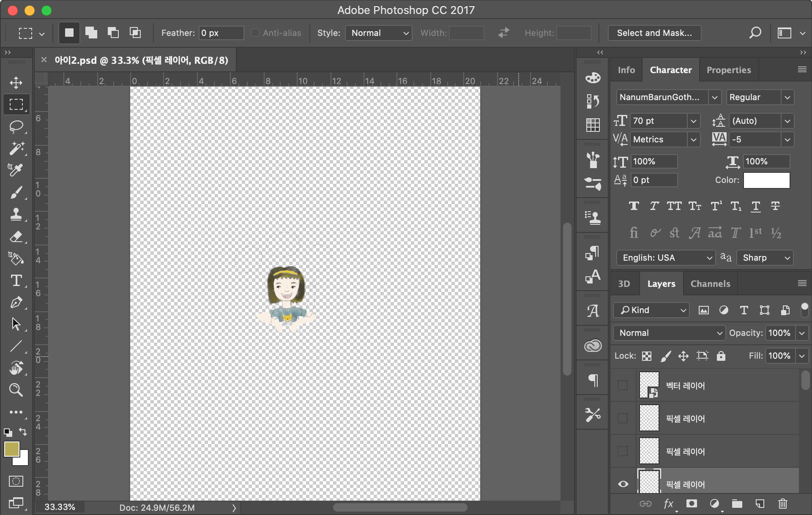This screenshot has height=515, width=812.
Task: Expand the font family NanumBarunGothic dropdown
Action: (x=714, y=97)
